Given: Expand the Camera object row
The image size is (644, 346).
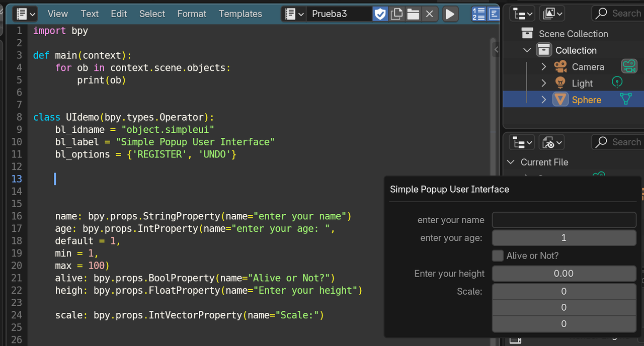Looking at the screenshot, I should 543,67.
